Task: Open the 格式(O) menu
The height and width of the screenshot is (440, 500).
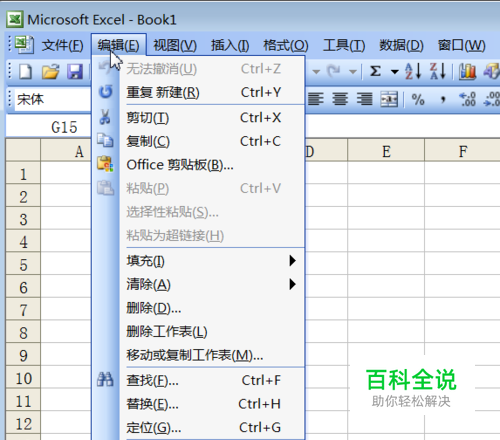Action: [x=286, y=45]
